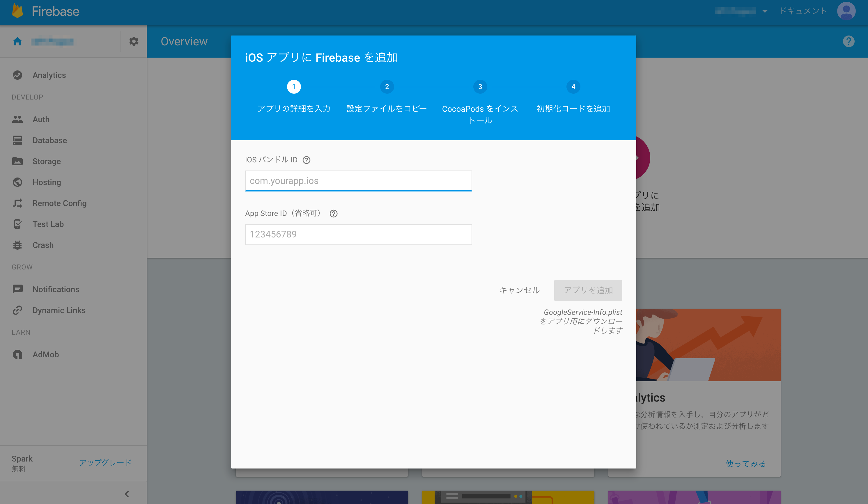The height and width of the screenshot is (504, 868).
Task: Click the Dynamic Links chain icon
Action: tap(17, 310)
